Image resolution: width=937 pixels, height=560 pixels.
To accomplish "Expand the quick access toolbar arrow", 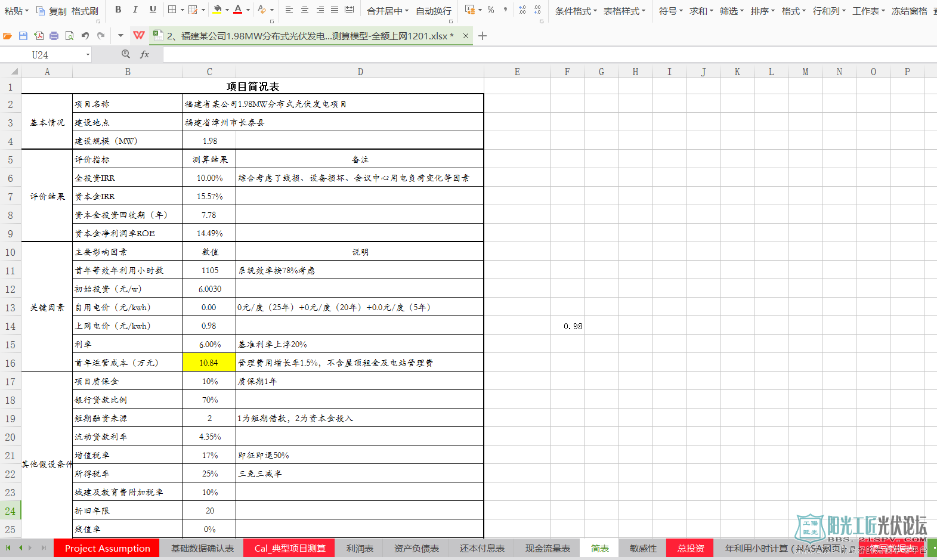I will [120, 36].
